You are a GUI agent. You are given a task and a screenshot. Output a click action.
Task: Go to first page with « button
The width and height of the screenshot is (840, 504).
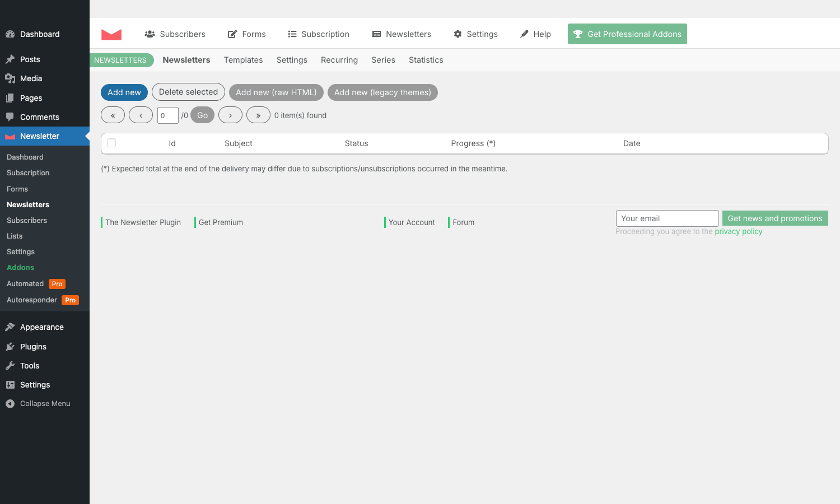click(113, 115)
